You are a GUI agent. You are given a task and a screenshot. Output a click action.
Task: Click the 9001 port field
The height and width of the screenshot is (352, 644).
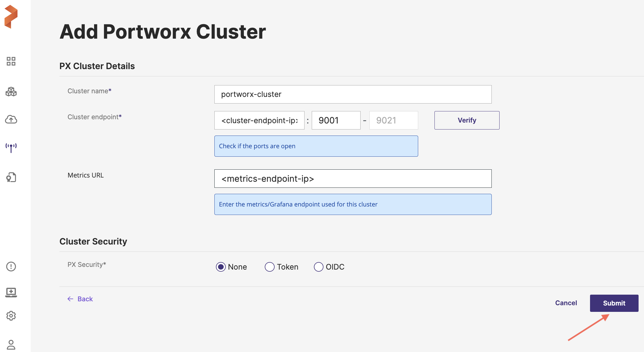[336, 120]
